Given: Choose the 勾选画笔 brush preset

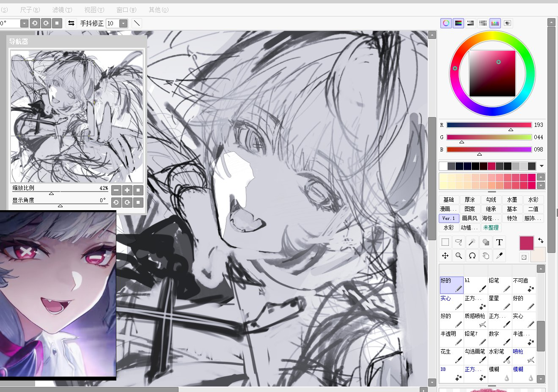Looking at the screenshot, I should pos(476,356).
